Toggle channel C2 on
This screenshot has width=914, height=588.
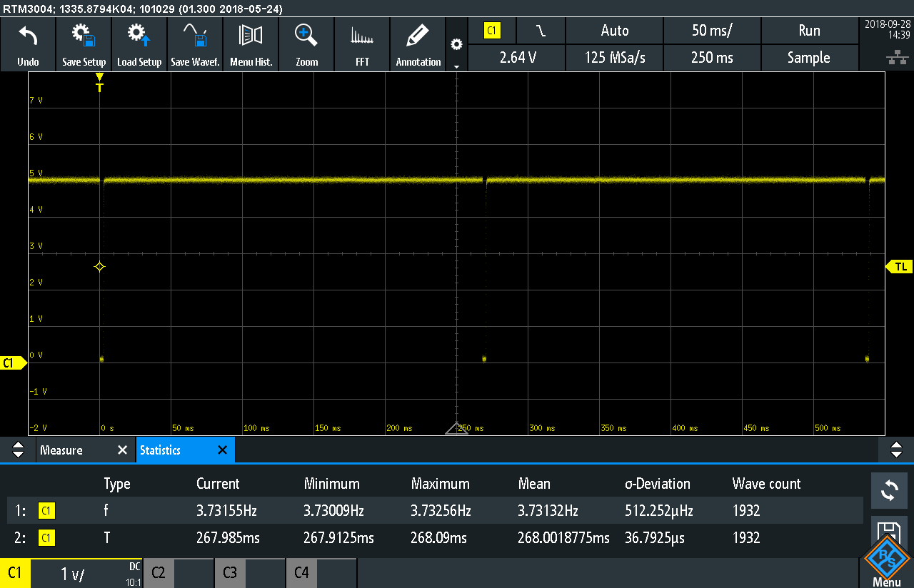[159, 573]
